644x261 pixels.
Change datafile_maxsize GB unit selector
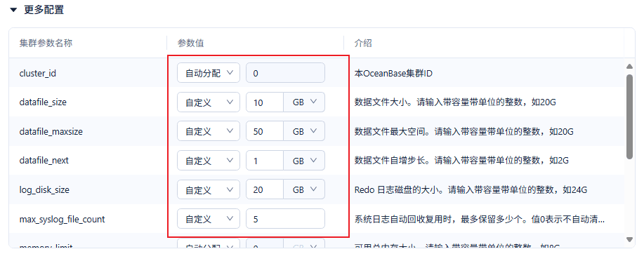[x=304, y=131]
